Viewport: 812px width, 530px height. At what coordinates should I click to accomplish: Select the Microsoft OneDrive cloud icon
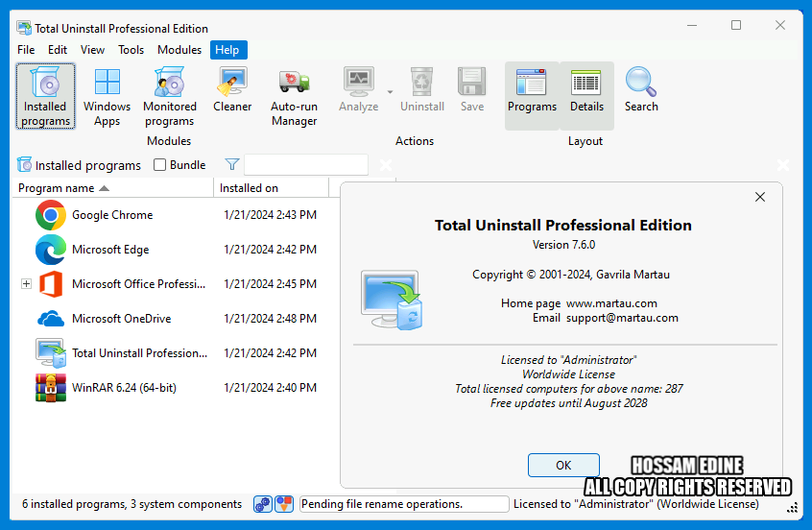[x=51, y=318]
